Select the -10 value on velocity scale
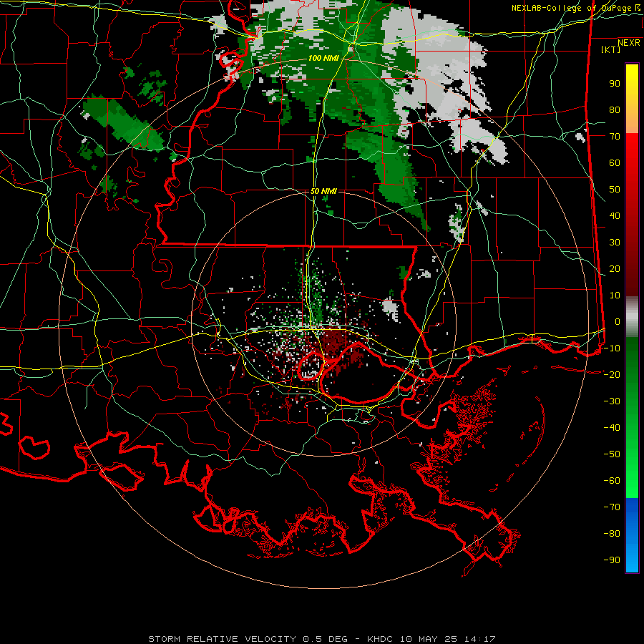The height and width of the screenshot is (644, 644). (x=612, y=348)
